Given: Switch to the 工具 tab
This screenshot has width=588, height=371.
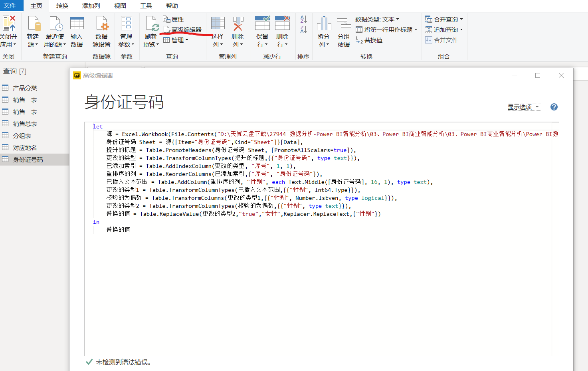Looking at the screenshot, I should (x=146, y=6).
